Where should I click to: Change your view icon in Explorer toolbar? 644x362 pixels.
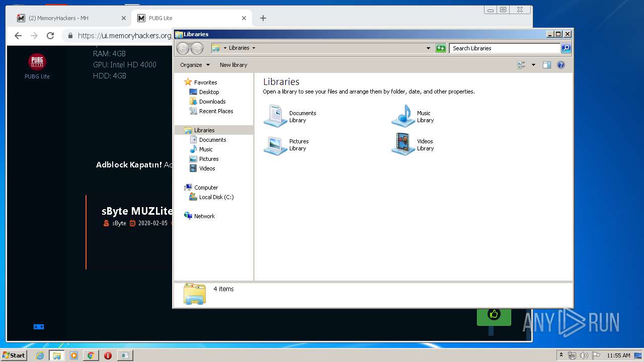[x=521, y=65]
